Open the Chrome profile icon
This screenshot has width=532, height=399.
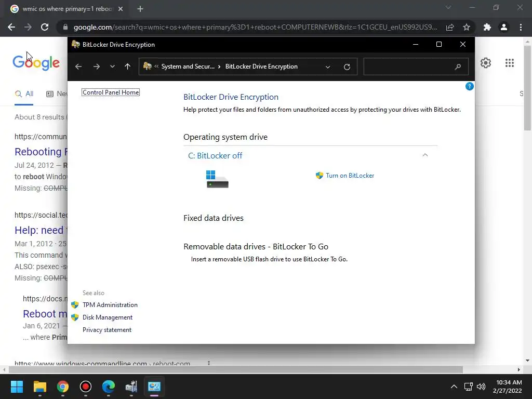pos(504,27)
